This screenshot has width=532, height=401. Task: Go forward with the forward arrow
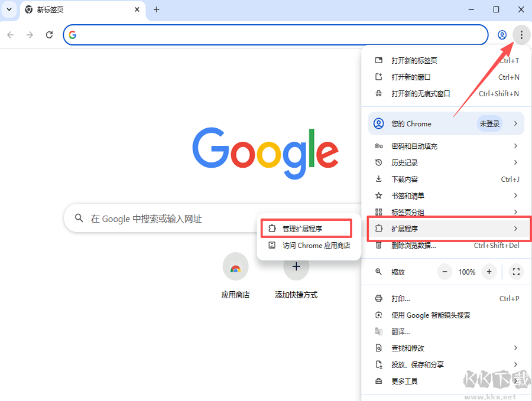pos(30,35)
